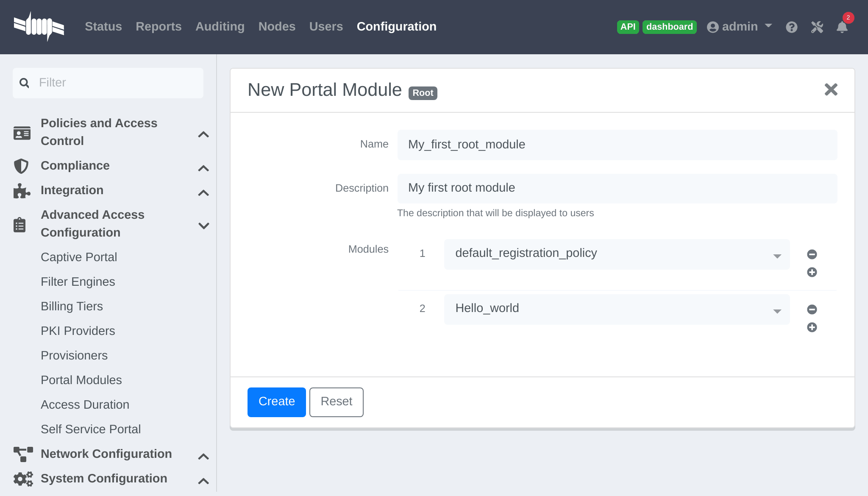Open the Auditing section

[x=220, y=26]
